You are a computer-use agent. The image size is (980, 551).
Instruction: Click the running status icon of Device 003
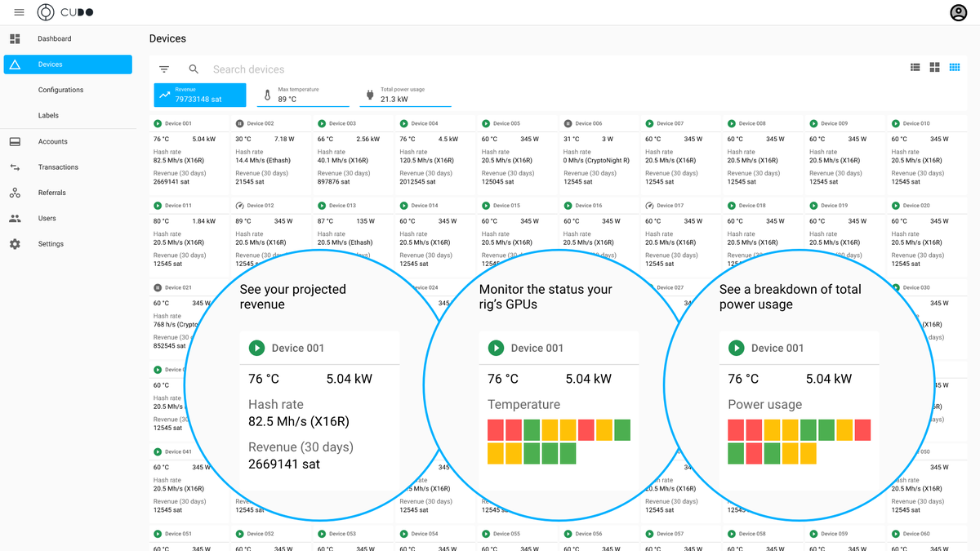(322, 123)
